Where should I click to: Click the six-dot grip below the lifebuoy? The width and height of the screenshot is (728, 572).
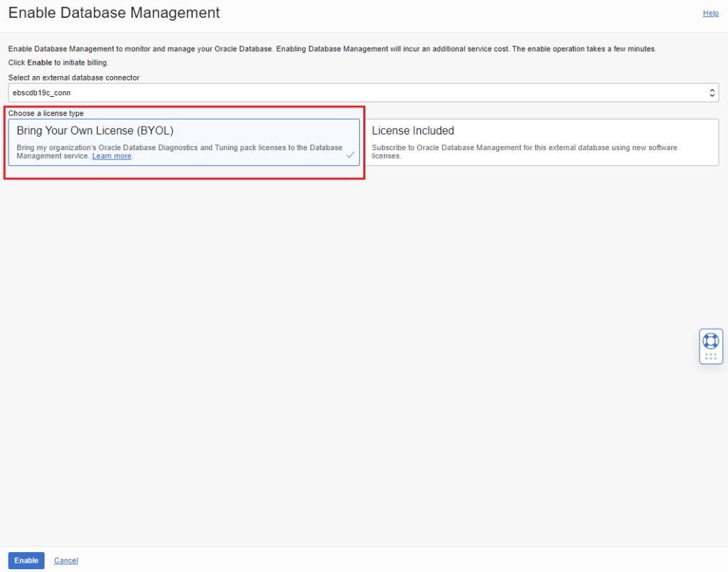coord(710,356)
